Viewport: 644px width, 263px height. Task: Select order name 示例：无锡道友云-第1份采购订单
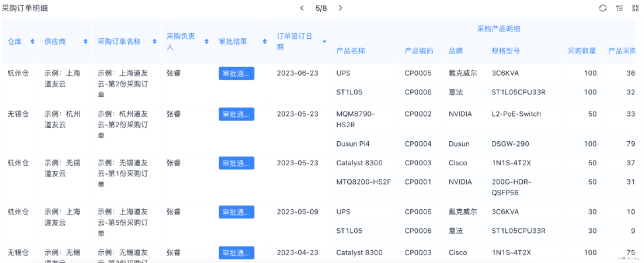[123, 173]
